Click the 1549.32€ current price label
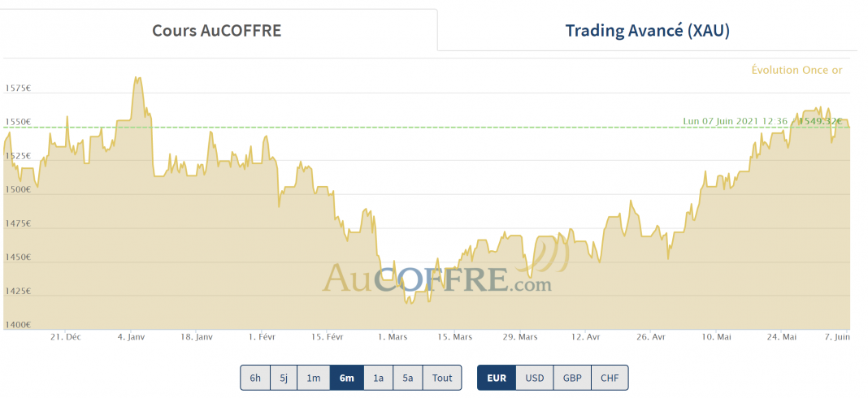 (x=819, y=121)
